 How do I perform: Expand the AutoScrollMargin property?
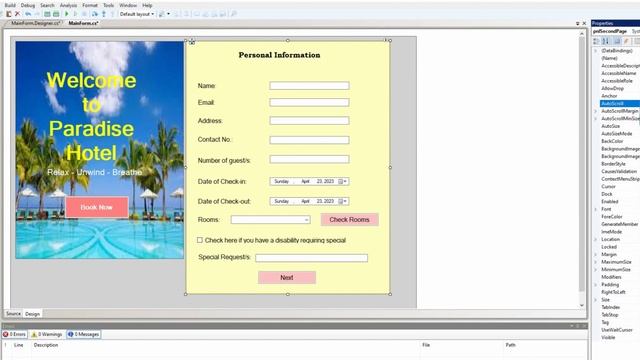coord(596,111)
